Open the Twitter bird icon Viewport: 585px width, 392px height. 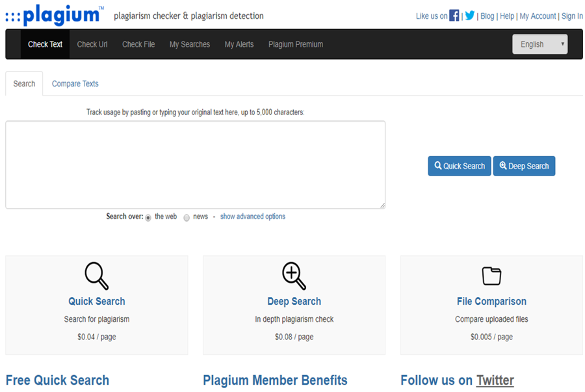(x=470, y=16)
